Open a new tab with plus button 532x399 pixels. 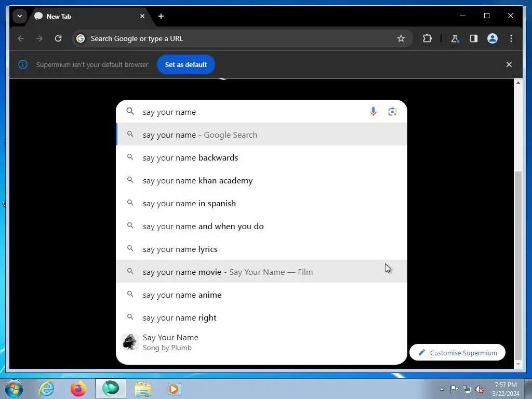point(161,16)
